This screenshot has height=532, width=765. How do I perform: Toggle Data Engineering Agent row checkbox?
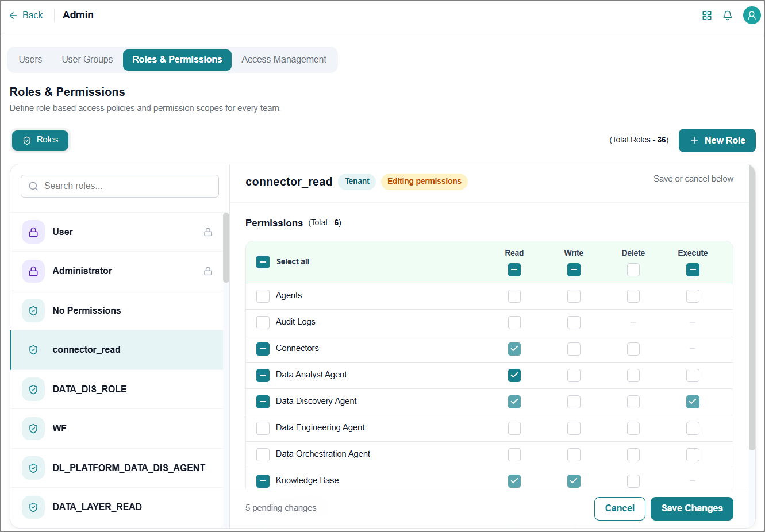click(263, 428)
